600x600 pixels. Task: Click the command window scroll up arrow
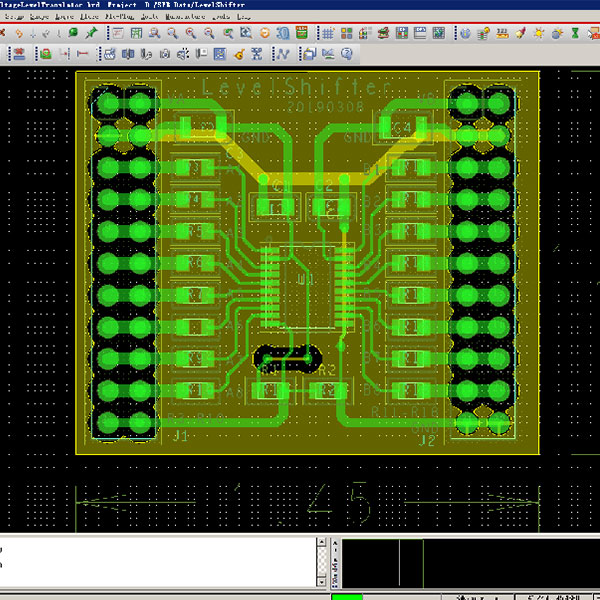tap(321, 542)
